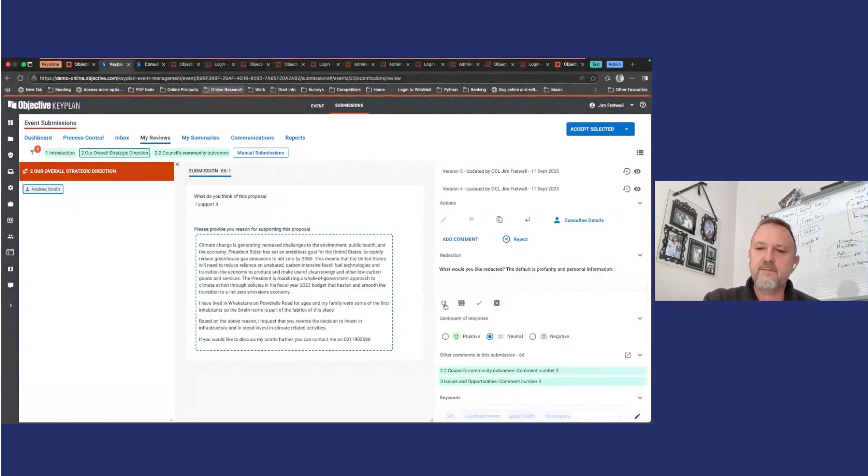
Task: Open list view icon at top right
Action: pos(640,153)
